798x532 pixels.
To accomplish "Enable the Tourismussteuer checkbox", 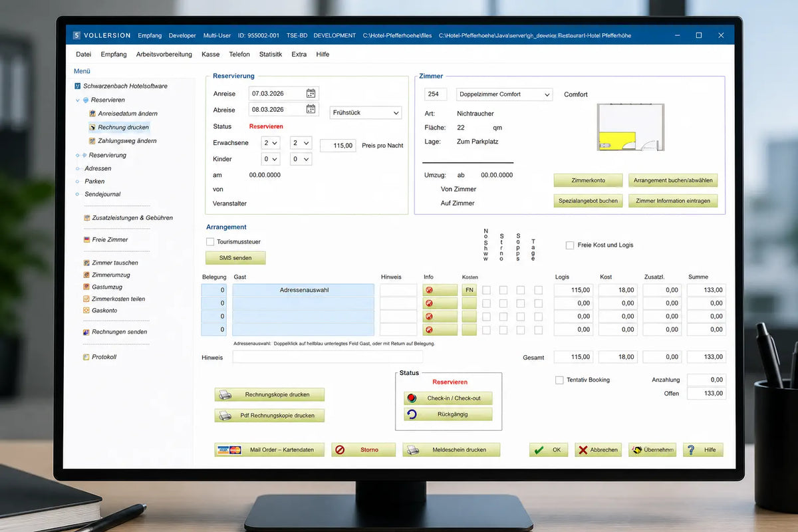I will point(210,242).
